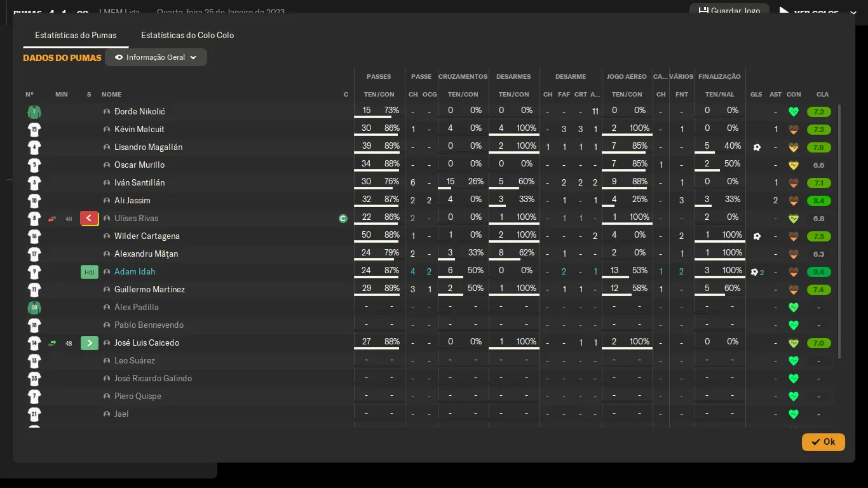The image size is (868, 488).
Task: Click Adam Idah's number 9 shirt icon
Action: (x=34, y=272)
